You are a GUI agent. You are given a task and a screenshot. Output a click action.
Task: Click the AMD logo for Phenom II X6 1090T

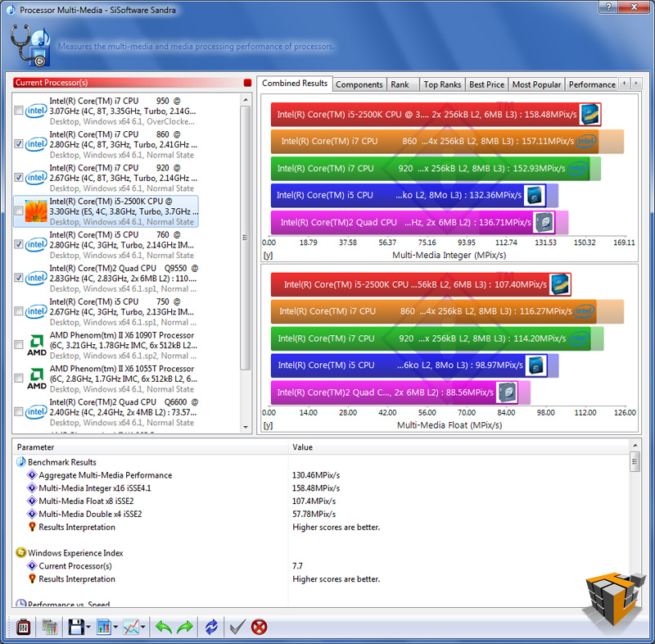[37, 346]
